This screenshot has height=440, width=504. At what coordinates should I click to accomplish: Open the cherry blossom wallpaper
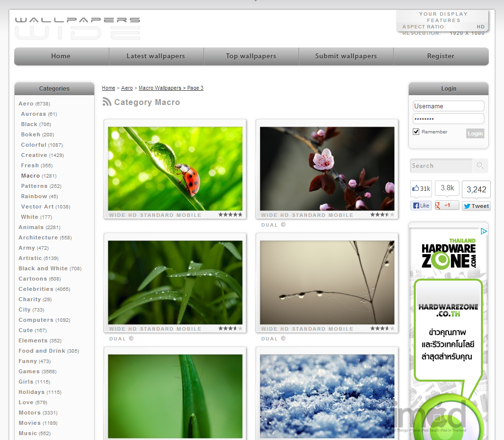[327, 169]
